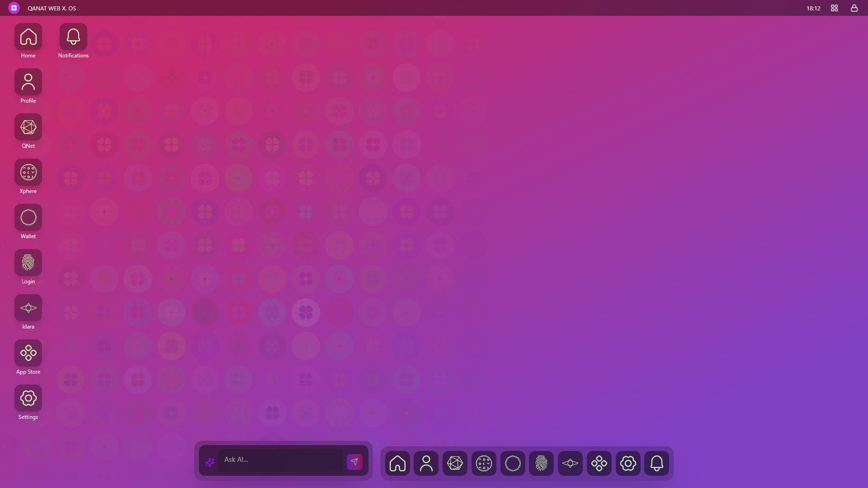Screen dimensions: 868x488
Task: Click the QANAT logo in top-left corner
Action: [x=14, y=8]
